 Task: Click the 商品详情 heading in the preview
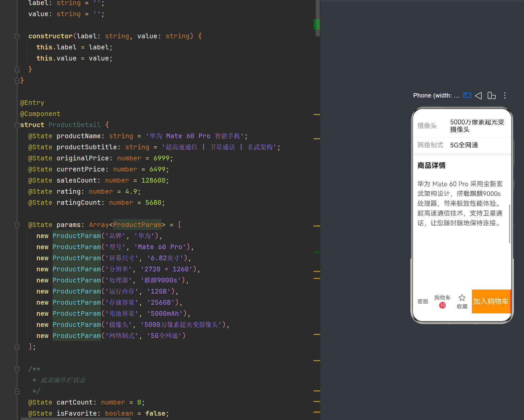pos(432,165)
